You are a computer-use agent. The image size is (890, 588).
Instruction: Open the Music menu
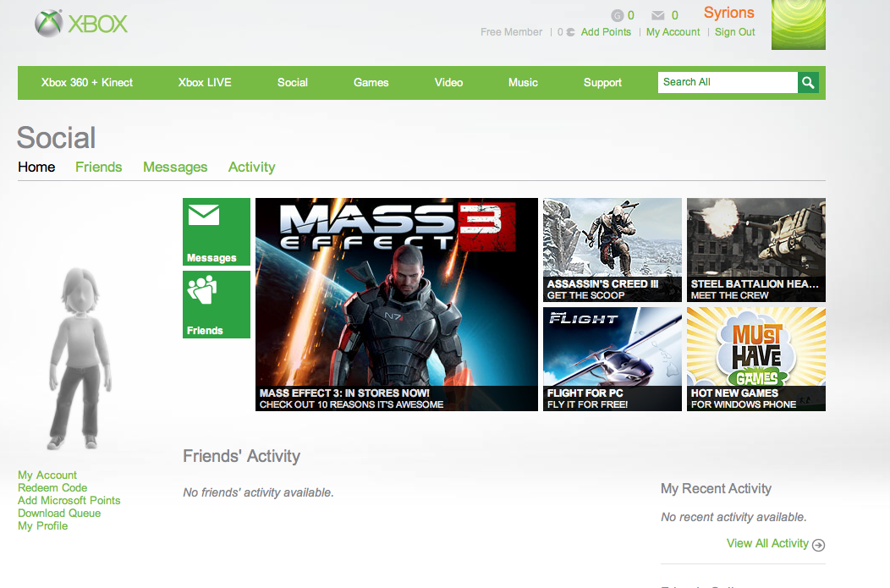(523, 83)
